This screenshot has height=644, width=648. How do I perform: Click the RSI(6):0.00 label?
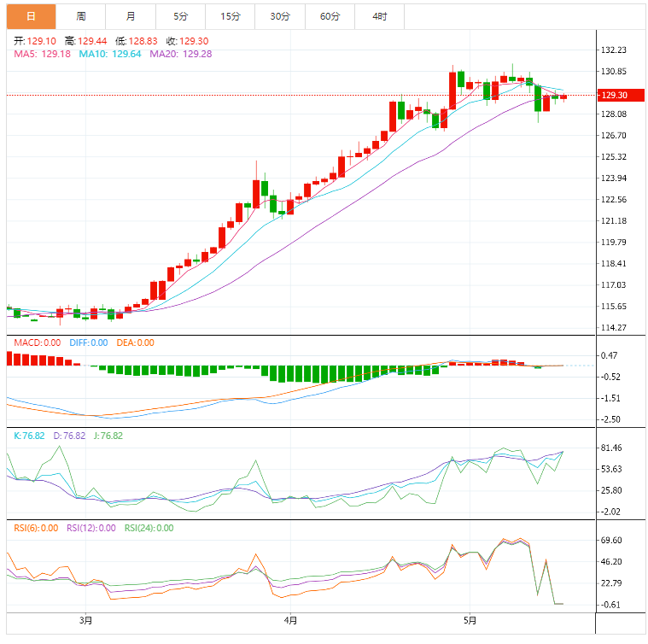[36, 528]
